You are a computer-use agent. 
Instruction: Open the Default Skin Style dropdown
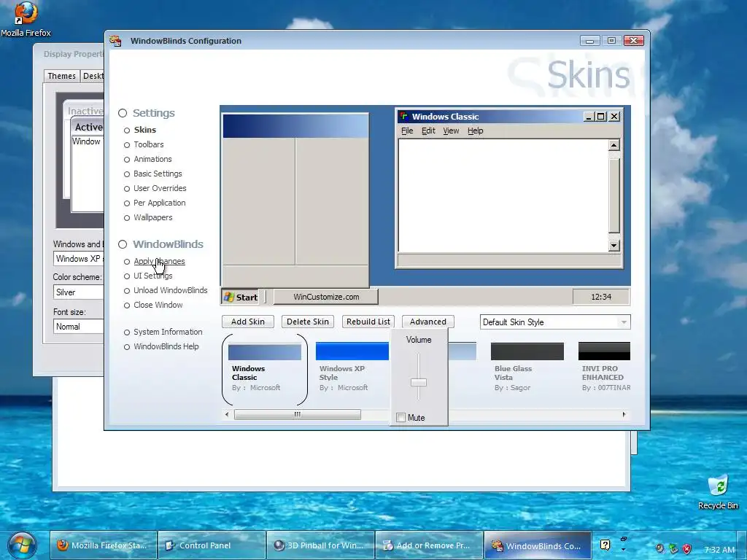[x=555, y=322]
